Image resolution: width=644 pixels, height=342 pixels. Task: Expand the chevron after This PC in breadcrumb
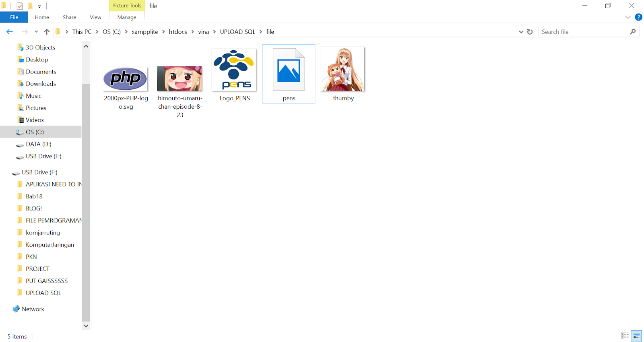[97, 32]
